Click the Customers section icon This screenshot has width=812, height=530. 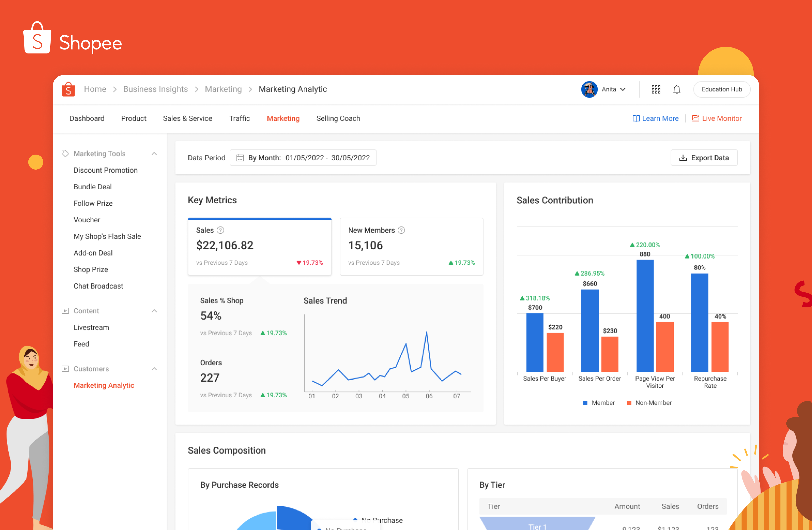click(x=65, y=369)
